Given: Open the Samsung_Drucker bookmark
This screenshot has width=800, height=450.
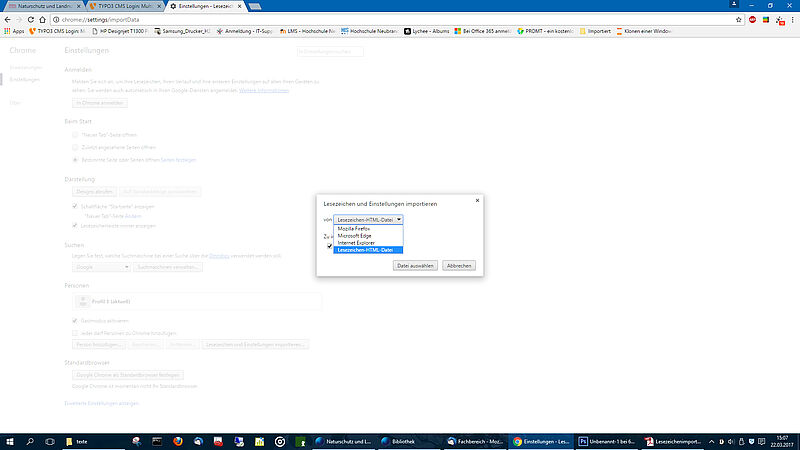Looking at the screenshot, I should (x=182, y=31).
